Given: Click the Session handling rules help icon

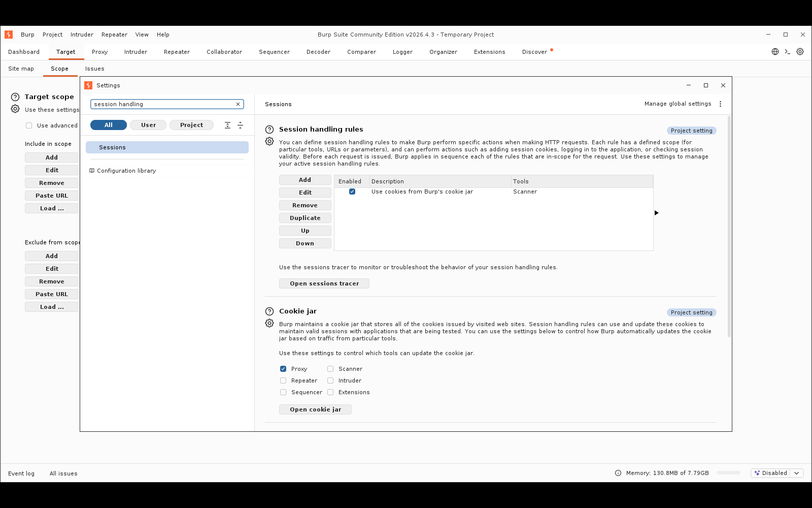Looking at the screenshot, I should pyautogui.click(x=269, y=130).
